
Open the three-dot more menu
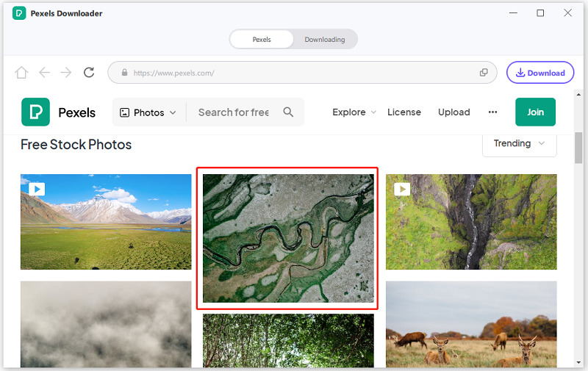click(x=492, y=112)
